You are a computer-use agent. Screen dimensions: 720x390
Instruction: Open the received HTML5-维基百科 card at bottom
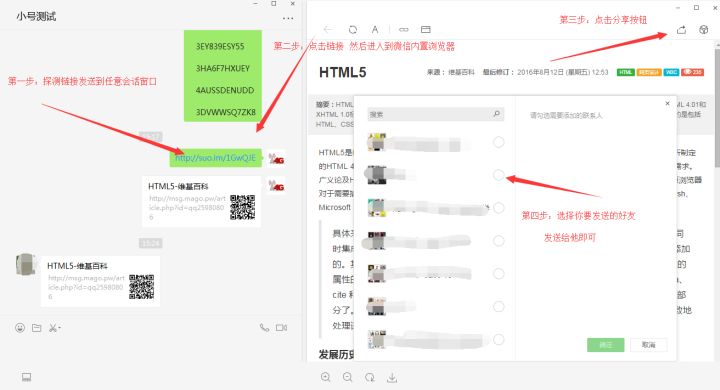point(101,281)
